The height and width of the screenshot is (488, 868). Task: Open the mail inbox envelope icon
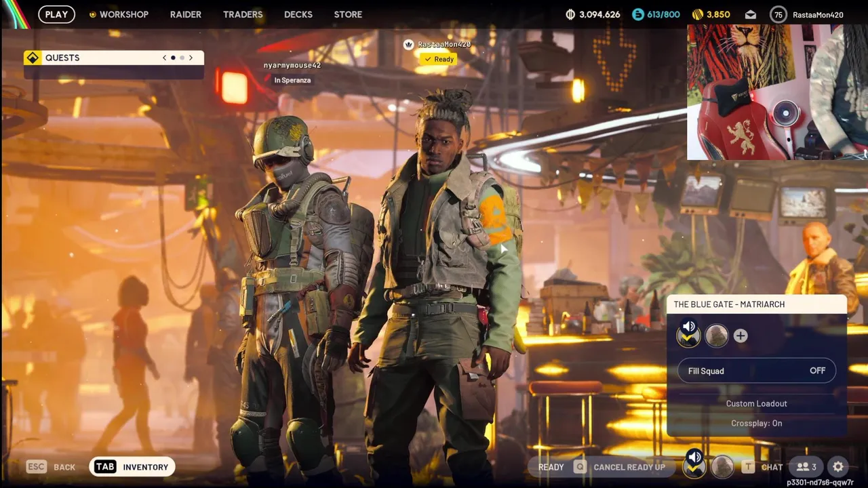751,14
